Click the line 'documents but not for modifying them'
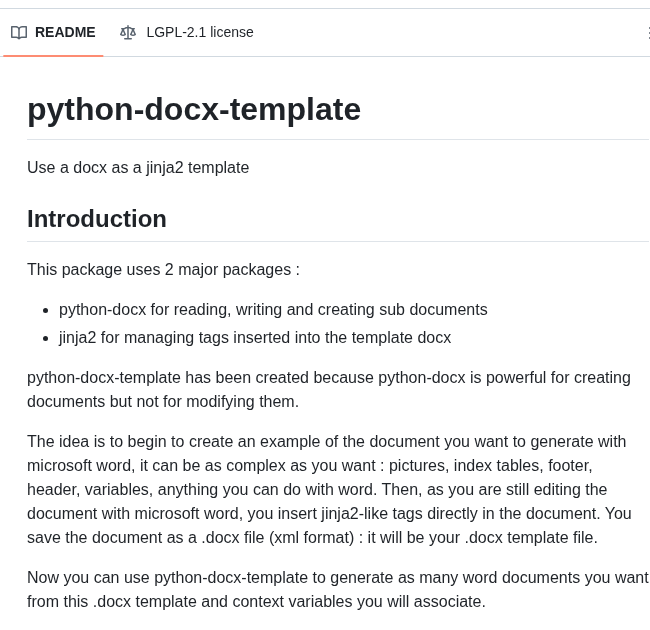 tap(163, 401)
